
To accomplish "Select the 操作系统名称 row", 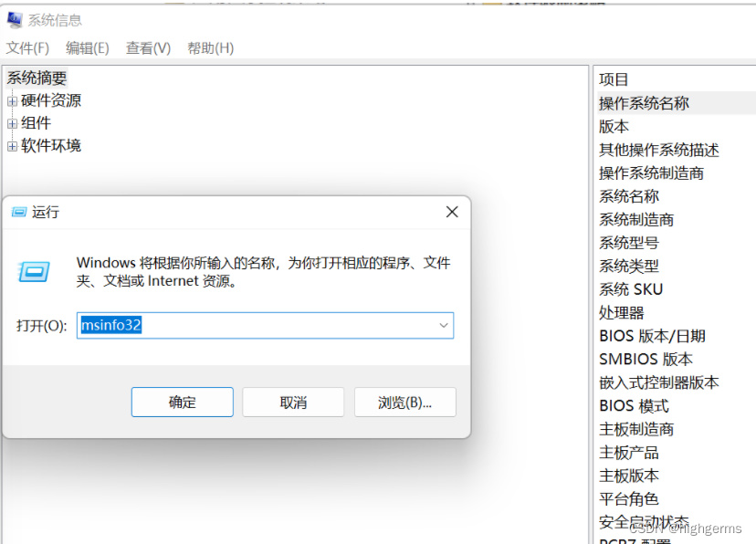I will click(677, 103).
